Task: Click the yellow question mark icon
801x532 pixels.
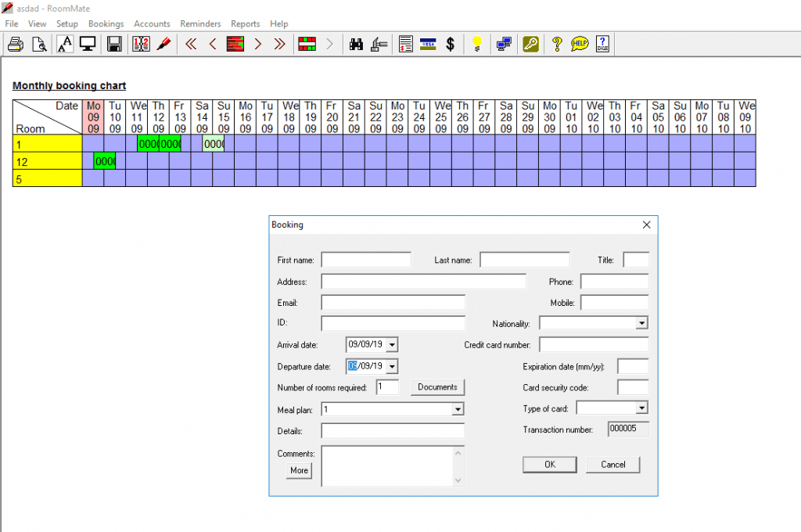Action: click(x=557, y=45)
